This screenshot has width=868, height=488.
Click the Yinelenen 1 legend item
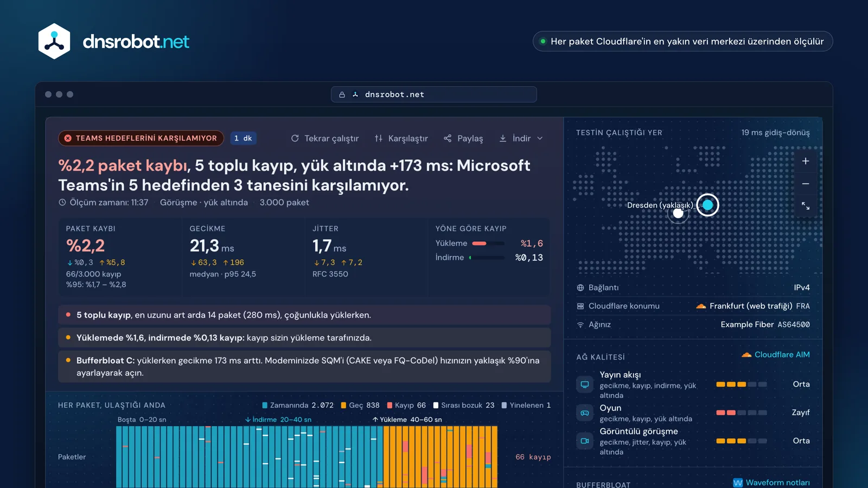point(526,405)
